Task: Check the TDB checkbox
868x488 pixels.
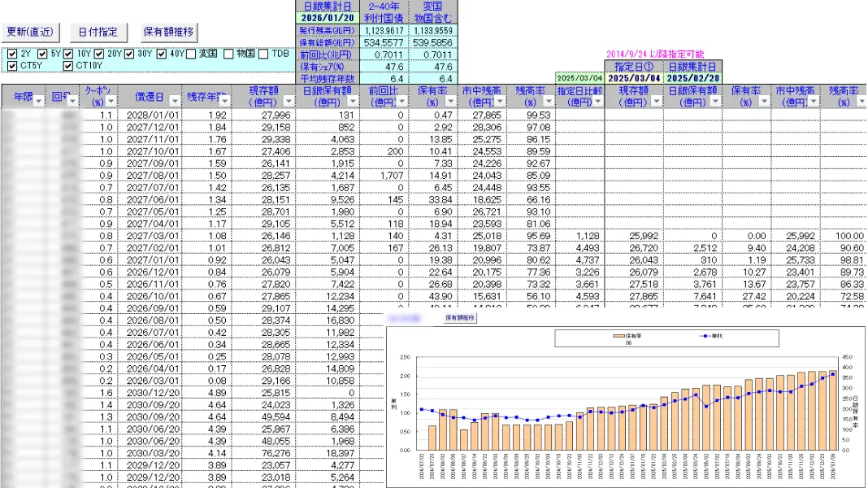Action: tap(263, 54)
